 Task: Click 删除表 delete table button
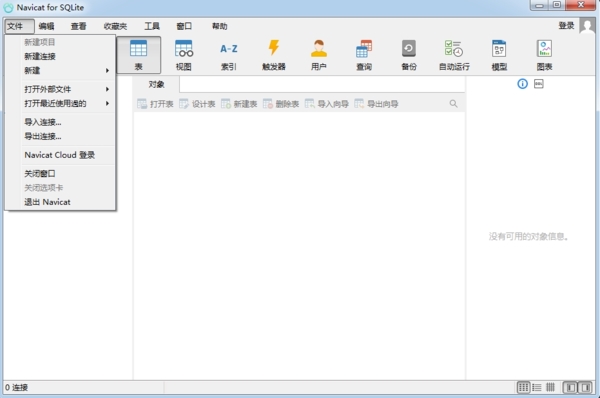[281, 104]
